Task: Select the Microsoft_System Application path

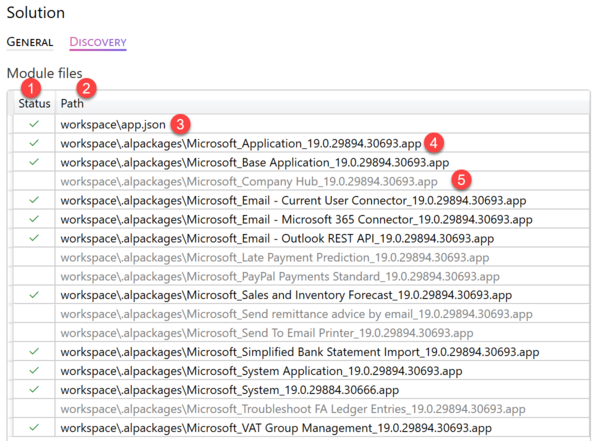Action: (x=261, y=371)
